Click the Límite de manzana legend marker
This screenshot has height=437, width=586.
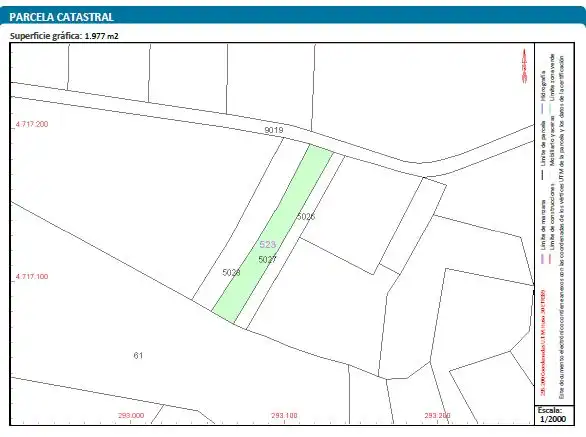[543, 259]
